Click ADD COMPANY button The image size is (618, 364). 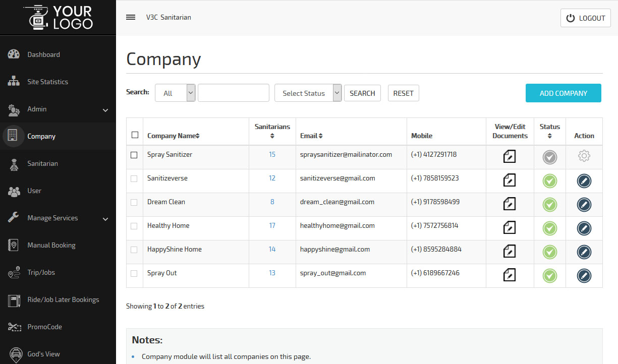pos(564,93)
